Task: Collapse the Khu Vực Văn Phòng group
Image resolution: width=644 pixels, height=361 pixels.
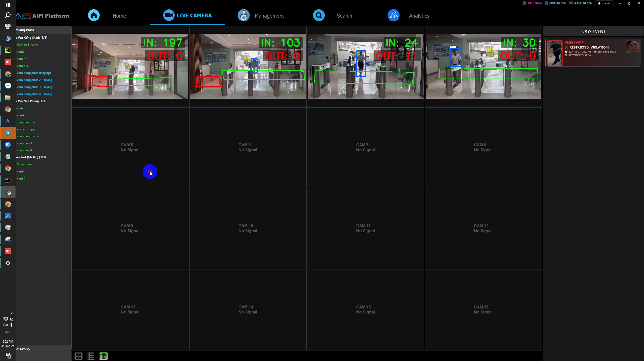Action: [x=31, y=101]
